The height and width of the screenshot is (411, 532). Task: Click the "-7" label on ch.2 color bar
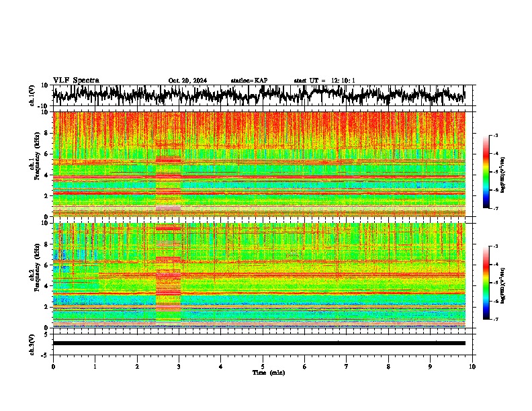495,319
